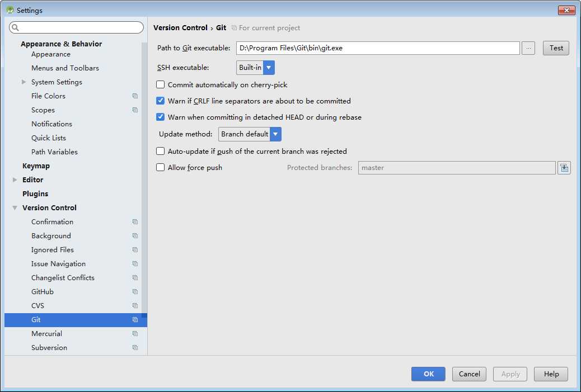Click the settings search field
581x392 pixels.
coord(76,27)
